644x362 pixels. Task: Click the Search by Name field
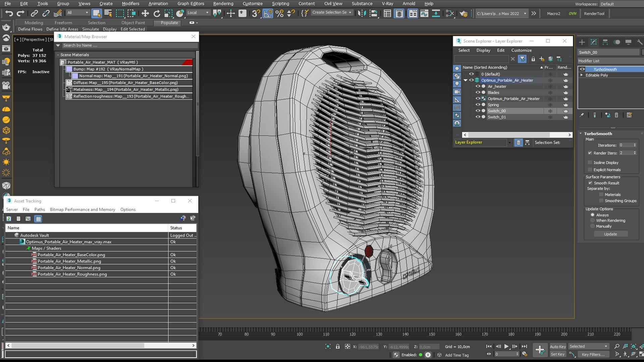pos(130,45)
